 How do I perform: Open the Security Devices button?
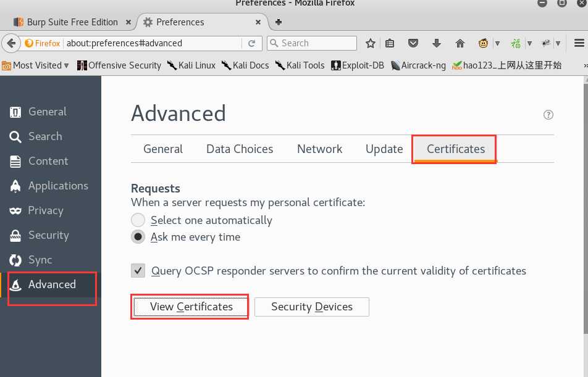pos(311,307)
